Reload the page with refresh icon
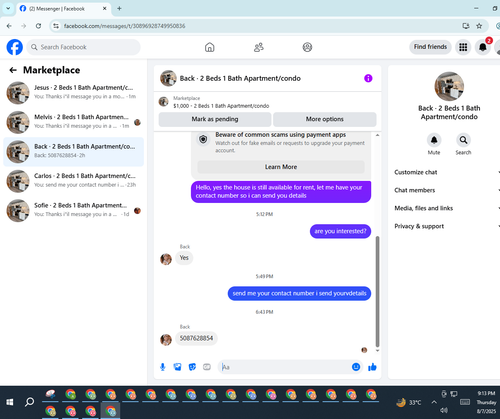The image size is (500, 419). pyautogui.click(x=38, y=26)
